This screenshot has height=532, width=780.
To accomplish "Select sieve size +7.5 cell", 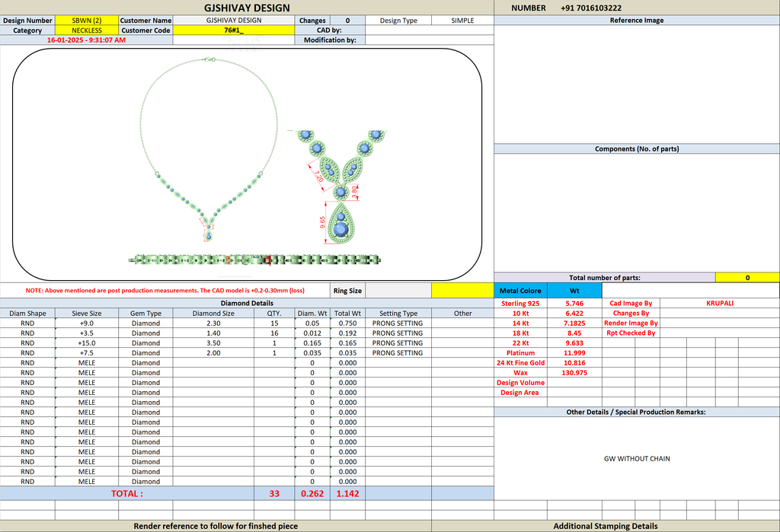I will [x=87, y=353].
